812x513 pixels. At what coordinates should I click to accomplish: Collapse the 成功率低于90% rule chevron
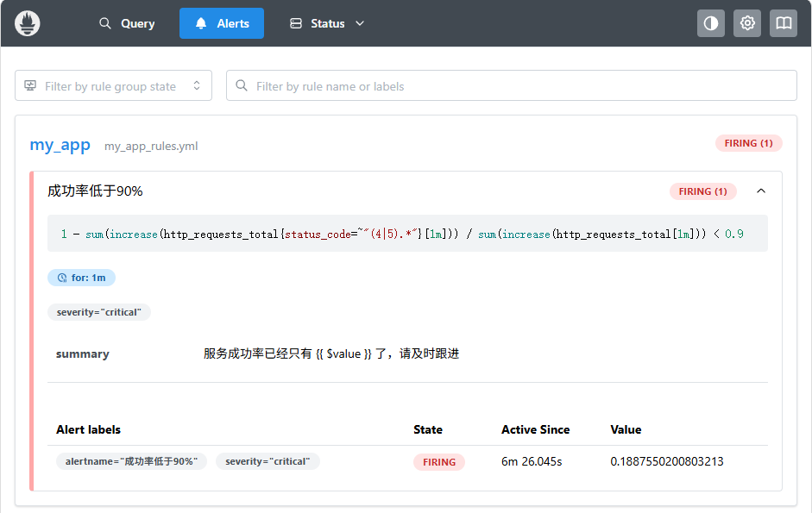click(761, 191)
